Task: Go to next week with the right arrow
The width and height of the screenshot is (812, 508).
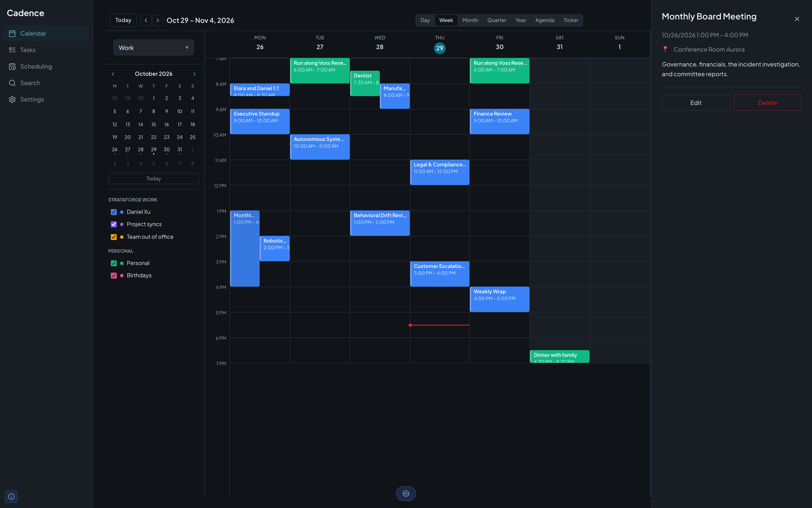Action: coord(158,20)
